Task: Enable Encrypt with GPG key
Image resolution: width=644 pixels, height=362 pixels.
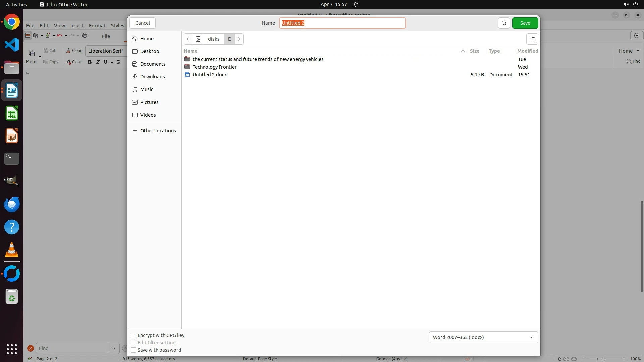Action: 133,335
